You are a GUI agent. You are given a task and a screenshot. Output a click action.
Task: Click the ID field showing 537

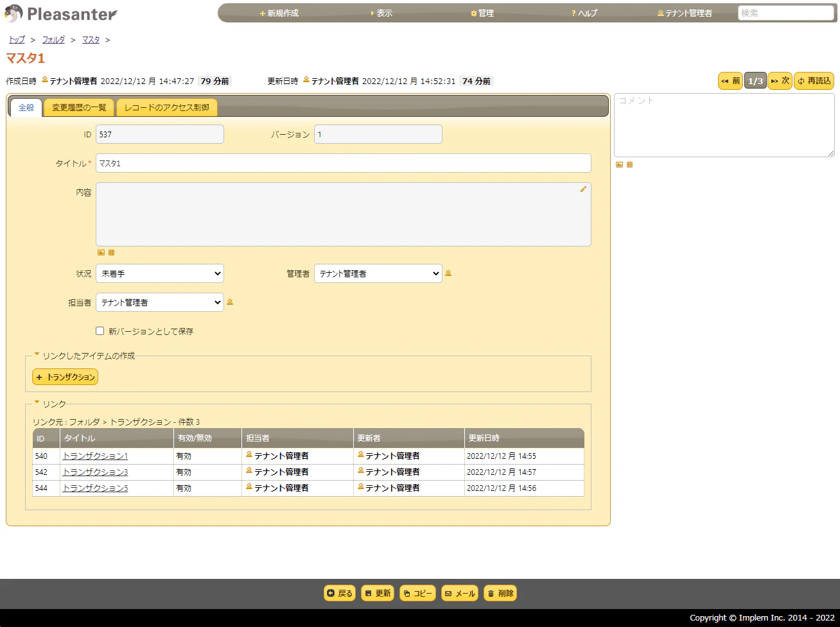tap(160, 134)
